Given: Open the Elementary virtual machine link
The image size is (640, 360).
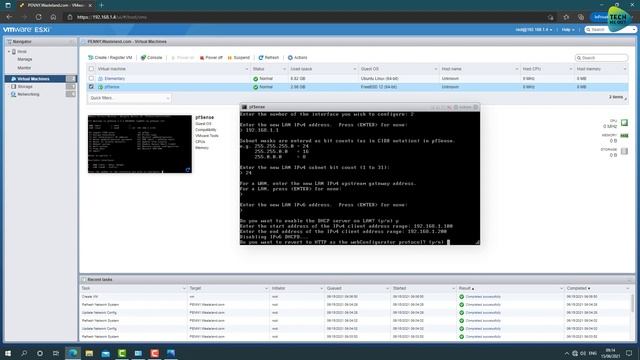Looking at the screenshot, I should coord(114,78).
